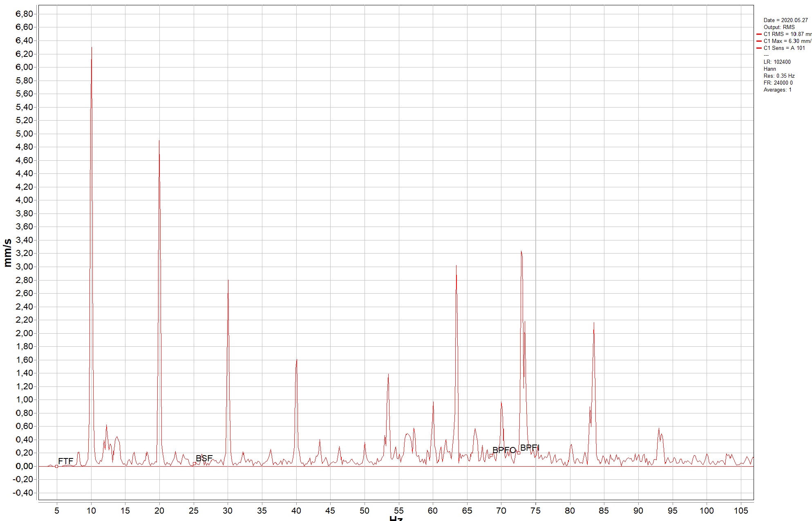Viewport: 812px width, 521px height.
Task: Click the 'Hann' window label
Action: (769, 69)
